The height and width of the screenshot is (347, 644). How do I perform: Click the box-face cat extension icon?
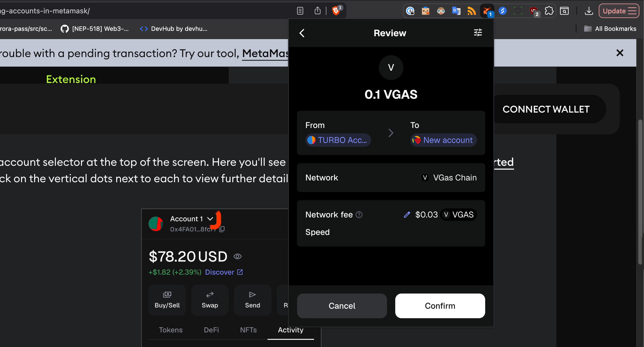pyautogui.click(x=426, y=11)
